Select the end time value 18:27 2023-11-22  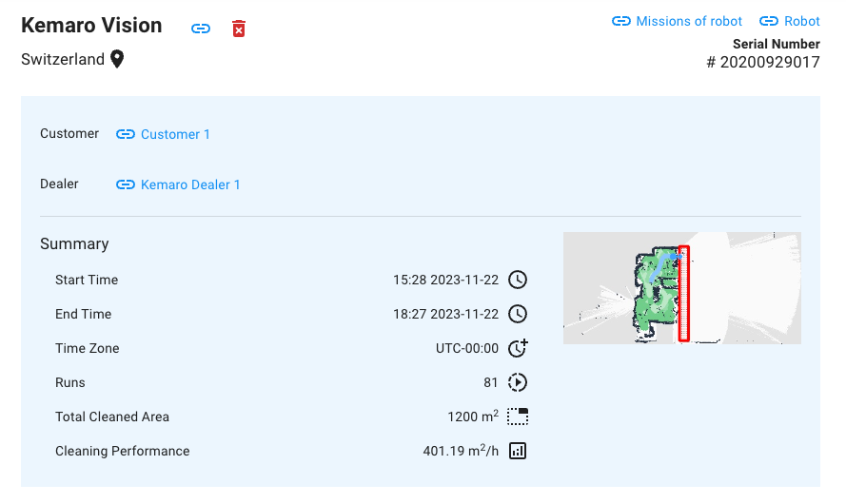point(445,314)
